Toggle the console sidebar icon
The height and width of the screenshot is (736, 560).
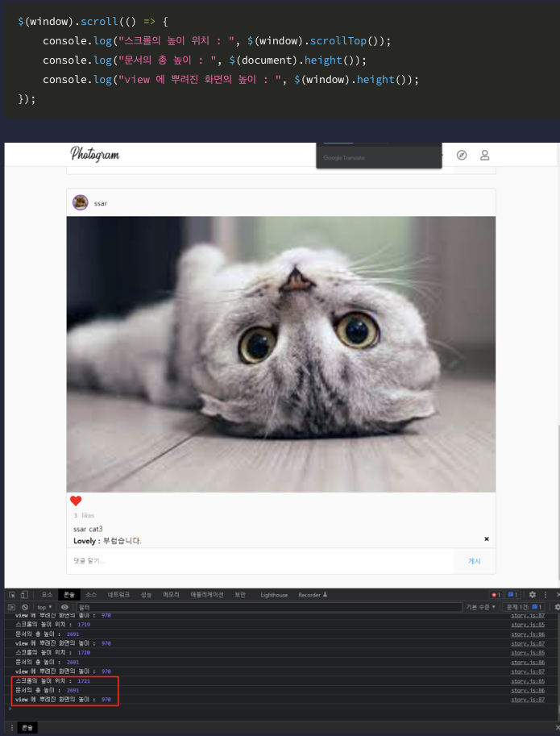[12, 607]
